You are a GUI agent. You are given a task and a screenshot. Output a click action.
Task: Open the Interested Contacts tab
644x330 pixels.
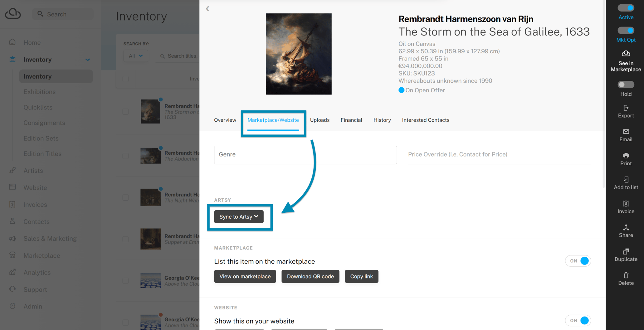[x=426, y=120]
